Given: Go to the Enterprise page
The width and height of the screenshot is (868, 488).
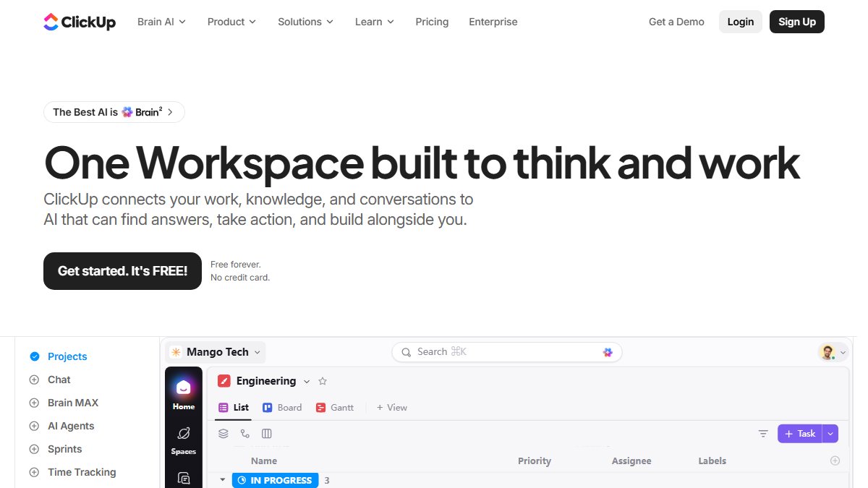Looking at the screenshot, I should (493, 22).
